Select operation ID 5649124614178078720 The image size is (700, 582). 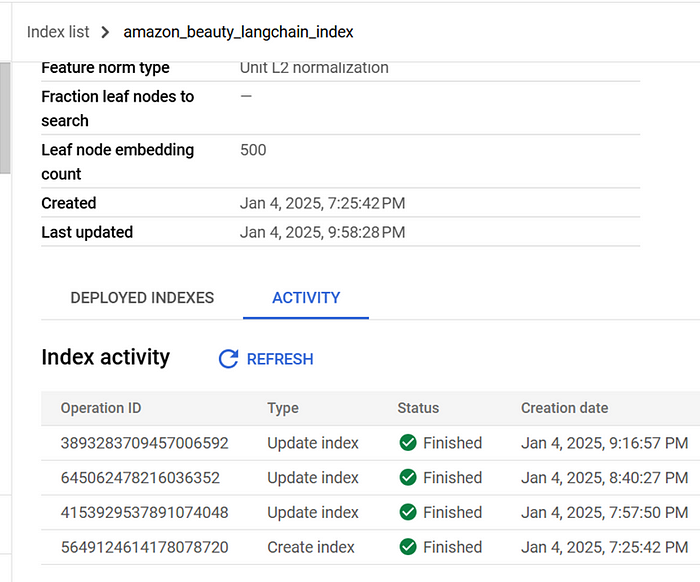click(x=145, y=548)
